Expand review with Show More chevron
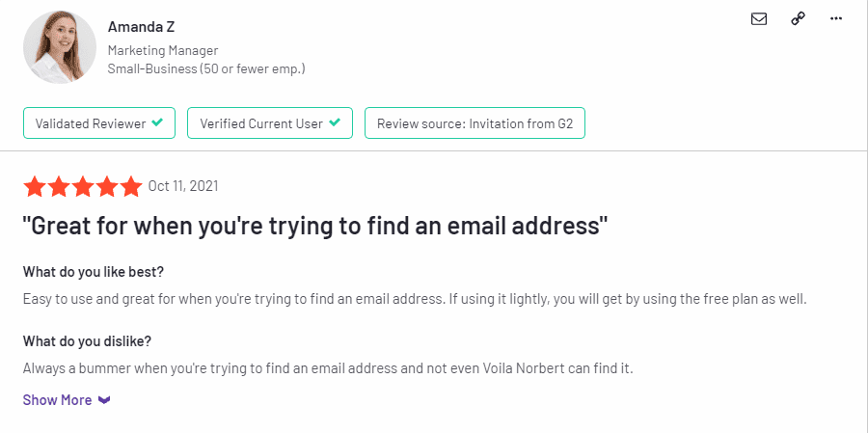This screenshot has height=433, width=868. [104, 400]
